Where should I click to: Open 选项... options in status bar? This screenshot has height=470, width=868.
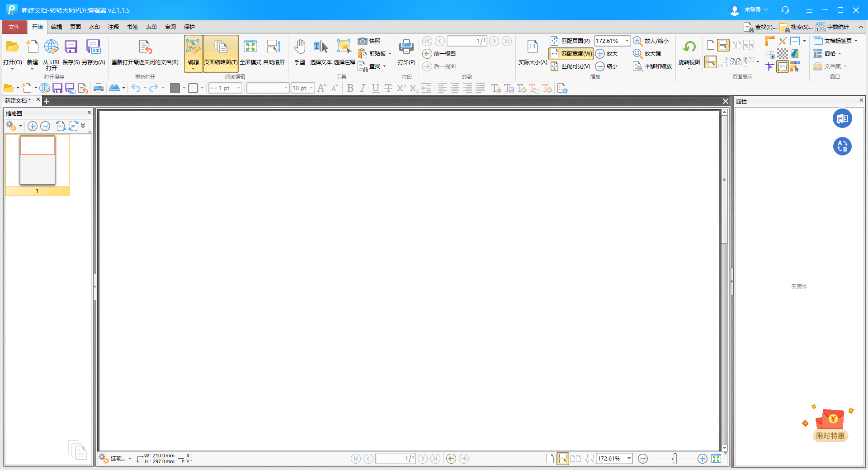115,459
